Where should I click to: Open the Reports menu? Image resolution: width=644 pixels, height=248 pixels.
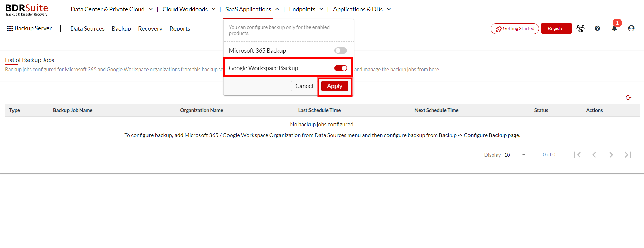point(180,29)
